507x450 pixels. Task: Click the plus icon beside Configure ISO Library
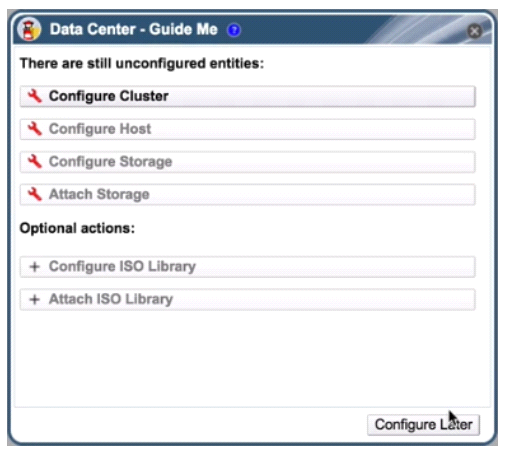35,267
